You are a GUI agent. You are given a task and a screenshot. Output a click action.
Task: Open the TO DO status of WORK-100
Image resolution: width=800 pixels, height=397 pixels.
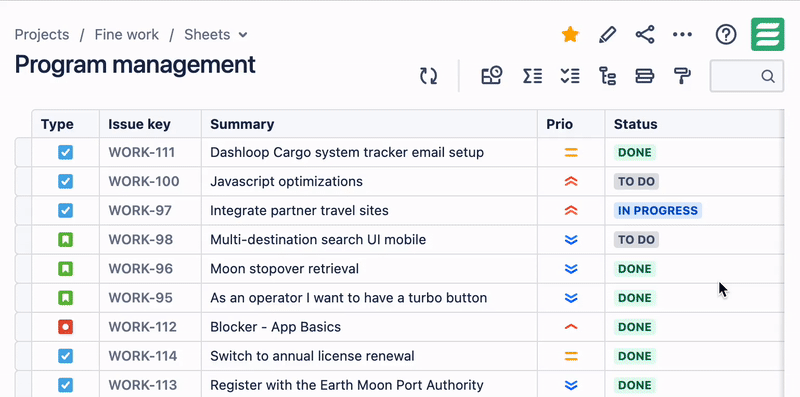[x=636, y=181]
